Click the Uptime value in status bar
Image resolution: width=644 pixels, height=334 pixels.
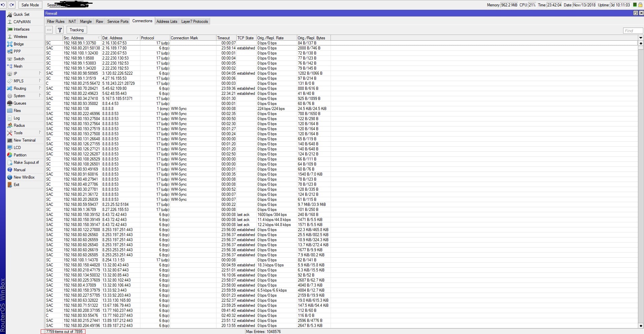click(620, 5)
